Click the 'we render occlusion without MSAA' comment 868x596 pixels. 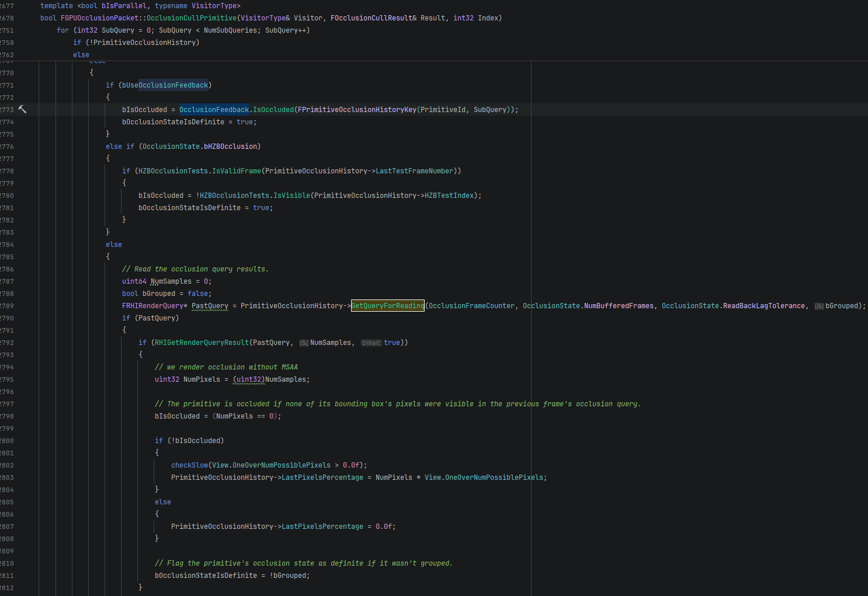226,367
